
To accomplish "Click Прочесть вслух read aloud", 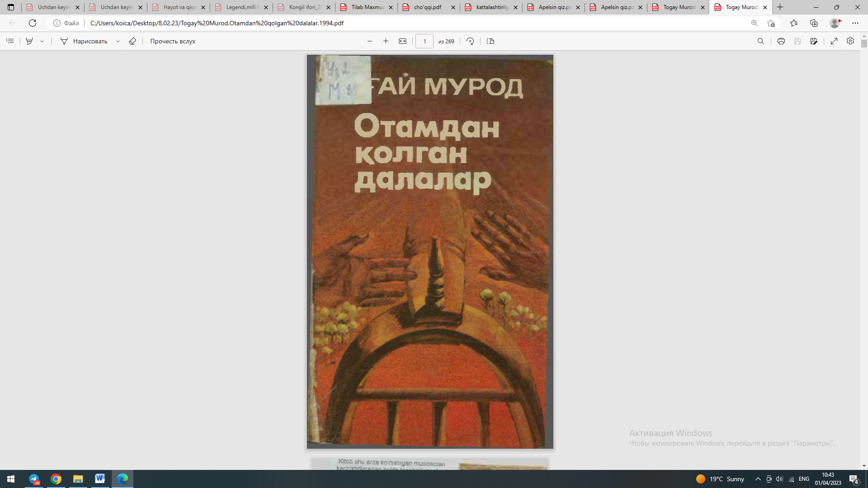I will click(x=173, y=41).
